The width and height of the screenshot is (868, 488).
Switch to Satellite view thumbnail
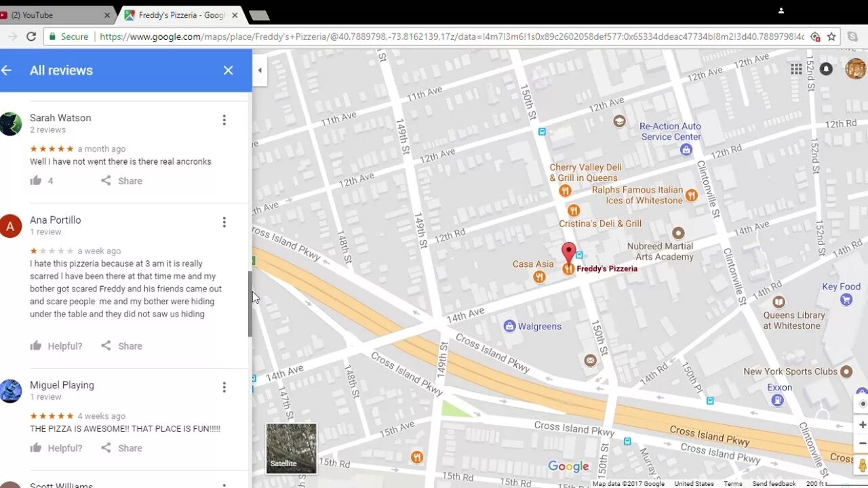click(x=291, y=448)
